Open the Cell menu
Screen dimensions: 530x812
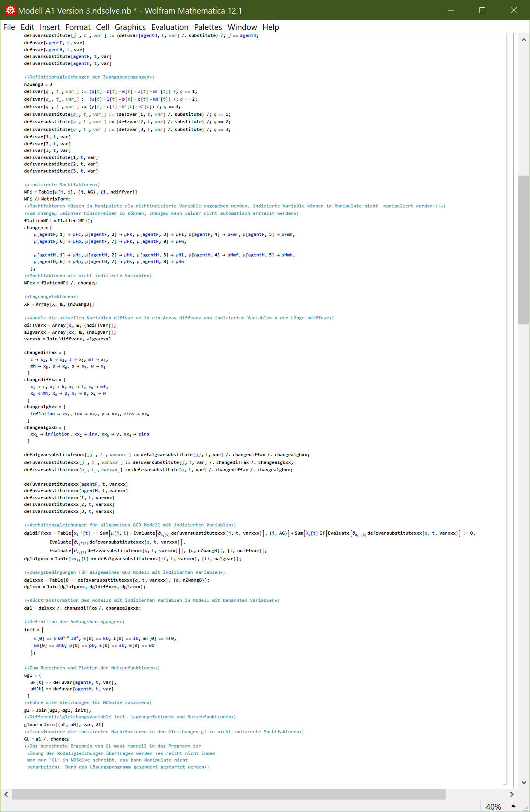103,27
